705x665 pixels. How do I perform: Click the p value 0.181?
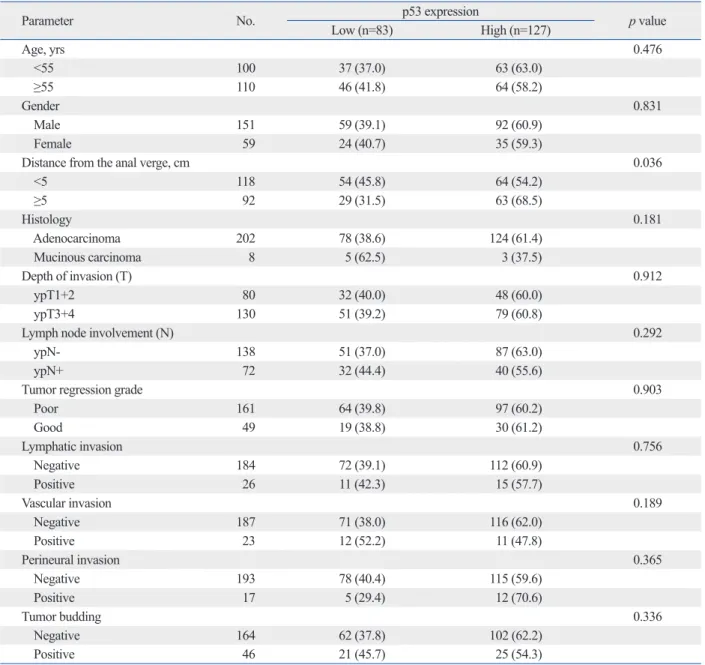647,219
